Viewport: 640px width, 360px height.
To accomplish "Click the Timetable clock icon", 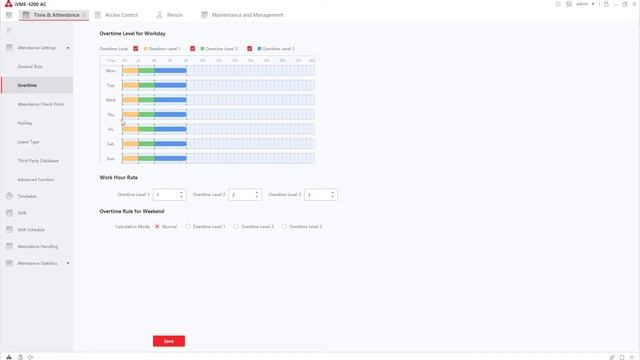I will (x=9, y=196).
